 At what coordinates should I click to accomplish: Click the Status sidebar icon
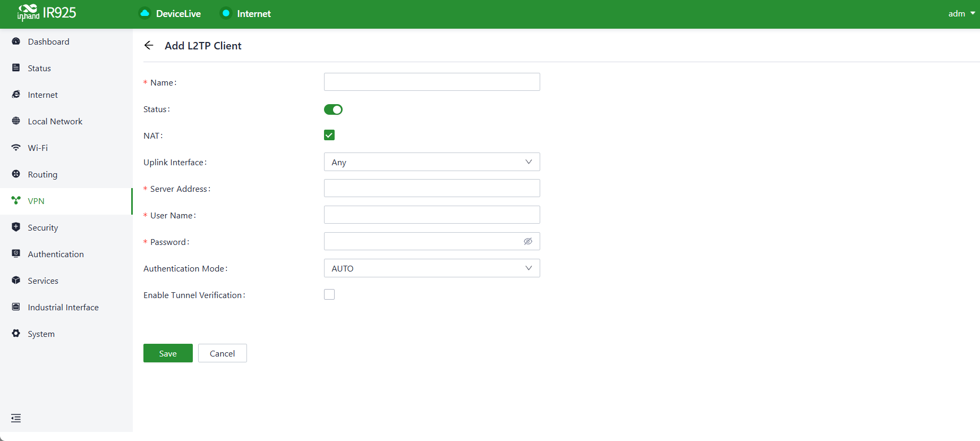[16, 68]
